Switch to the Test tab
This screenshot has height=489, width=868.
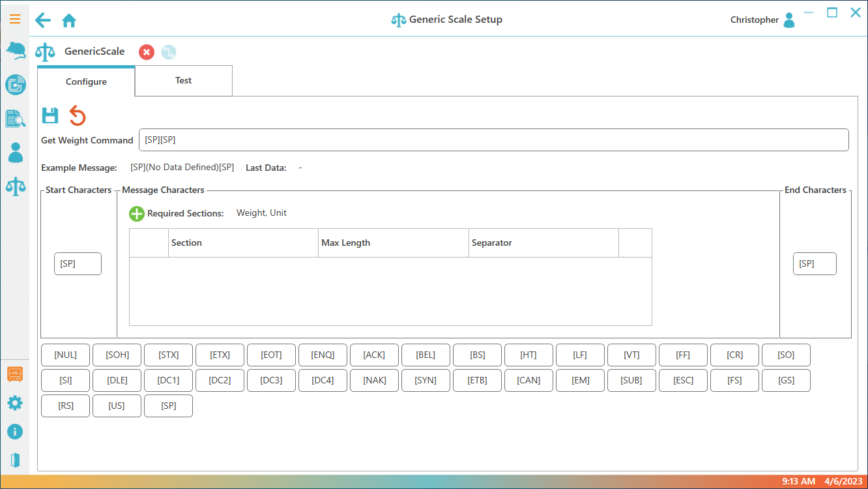coord(183,81)
